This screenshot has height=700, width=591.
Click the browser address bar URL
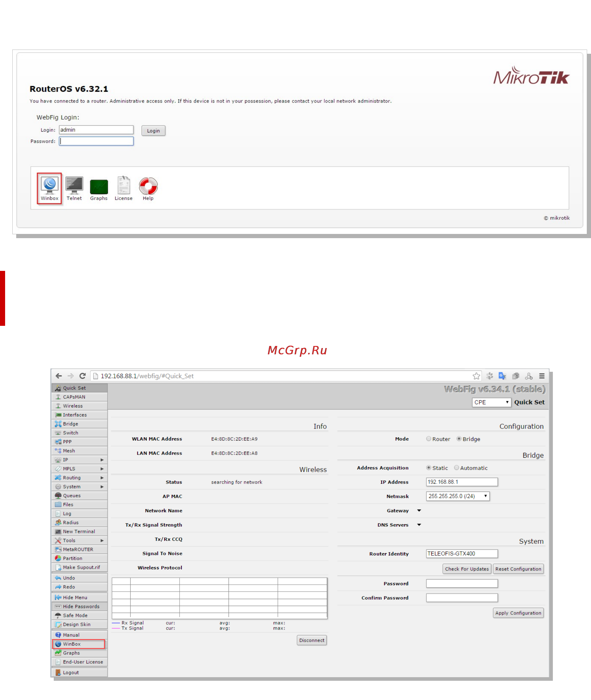[x=147, y=376]
